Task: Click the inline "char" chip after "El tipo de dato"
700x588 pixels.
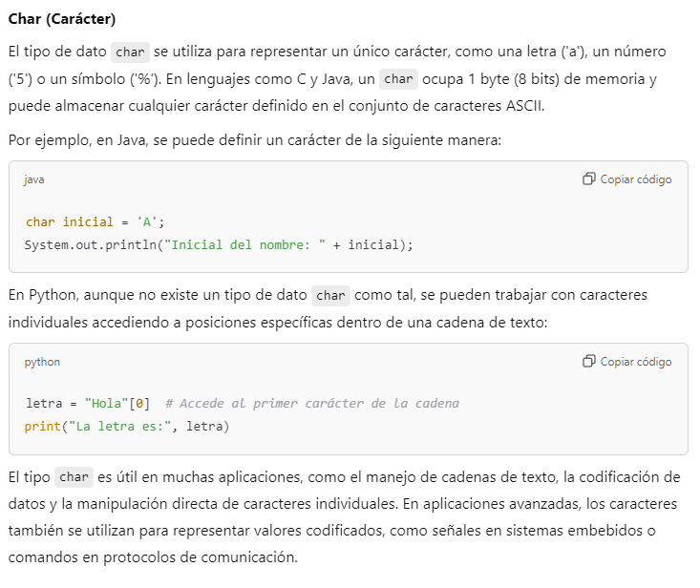Action: point(131,52)
